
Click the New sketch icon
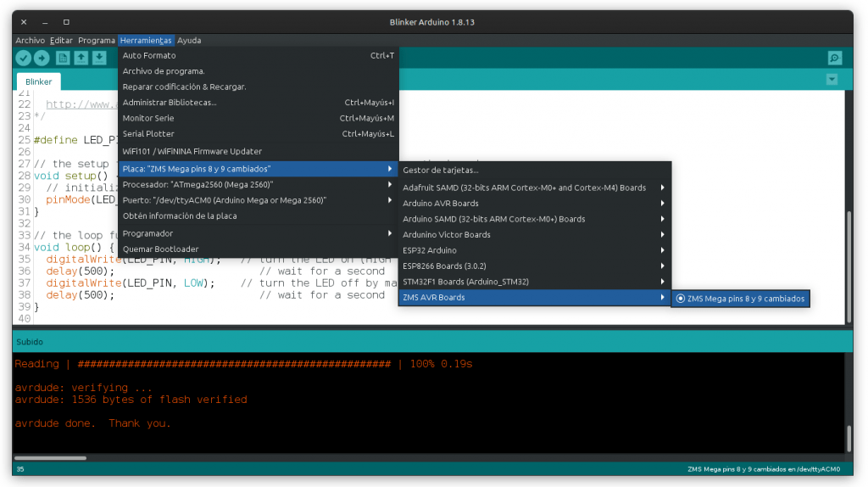click(63, 58)
